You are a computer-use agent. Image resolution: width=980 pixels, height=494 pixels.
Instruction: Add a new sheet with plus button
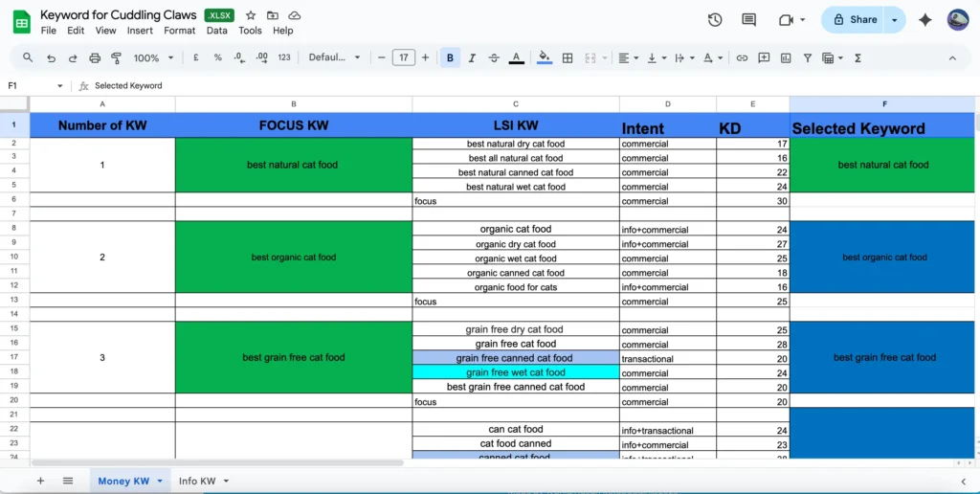[40, 481]
